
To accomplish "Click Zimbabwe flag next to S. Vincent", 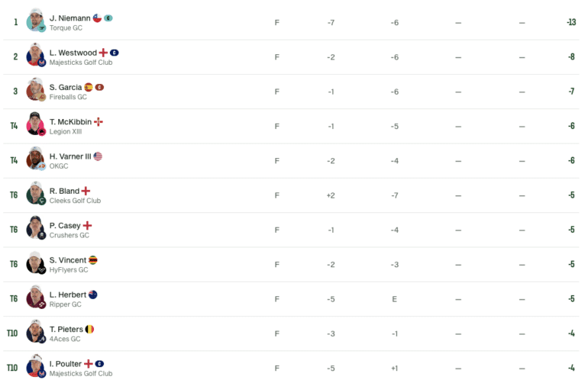I will [x=93, y=260].
